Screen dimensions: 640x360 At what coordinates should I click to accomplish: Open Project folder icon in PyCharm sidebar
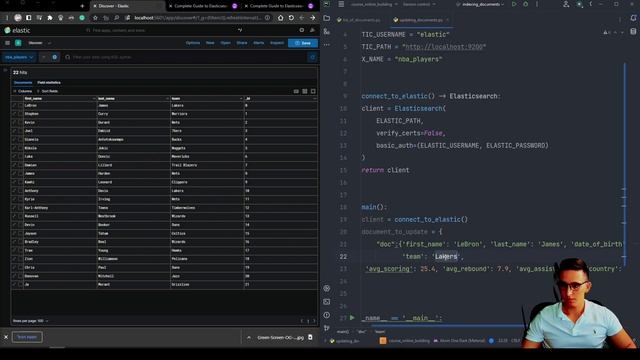(327, 18)
